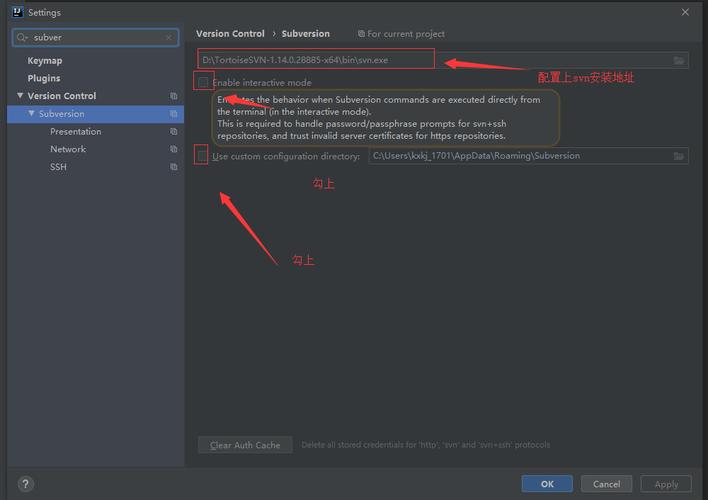Click project-level icon beside Network

click(x=173, y=150)
